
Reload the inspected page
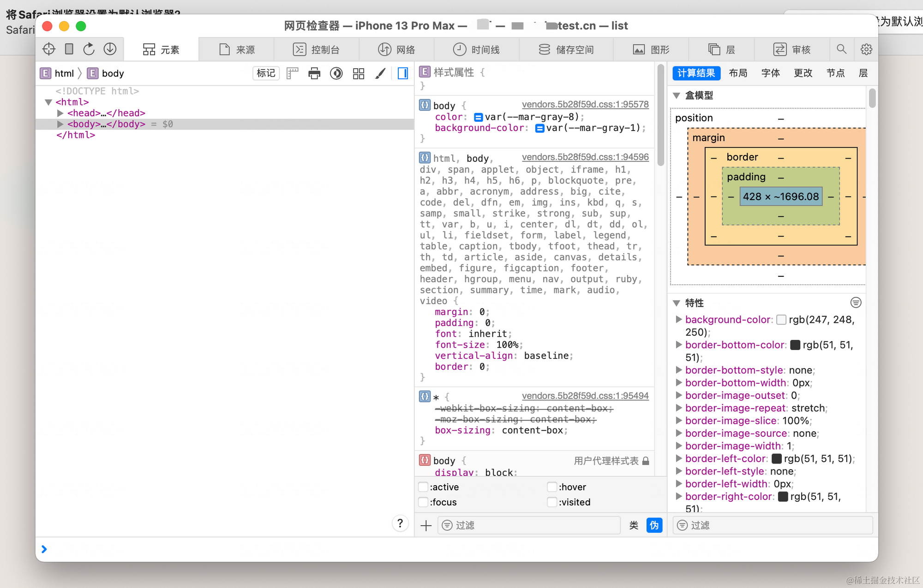tap(89, 49)
